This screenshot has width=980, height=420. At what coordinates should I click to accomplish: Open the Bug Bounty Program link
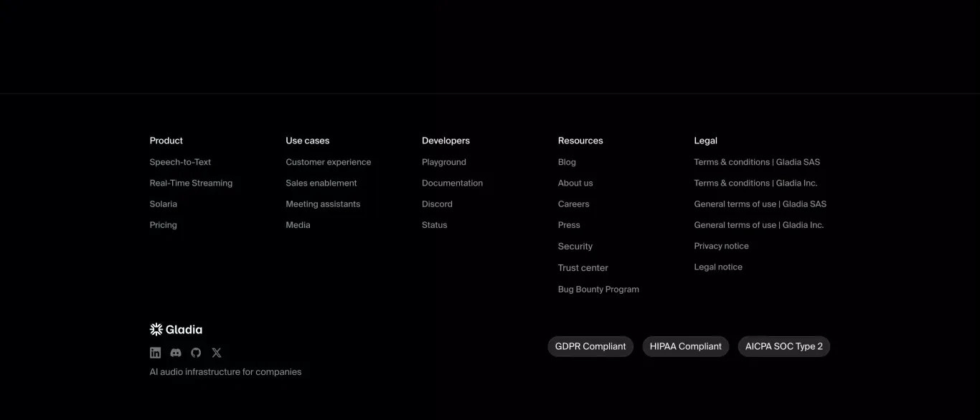click(598, 289)
